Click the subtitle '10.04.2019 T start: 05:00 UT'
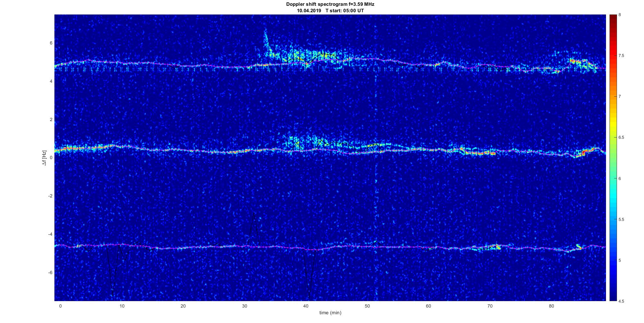 point(330,11)
